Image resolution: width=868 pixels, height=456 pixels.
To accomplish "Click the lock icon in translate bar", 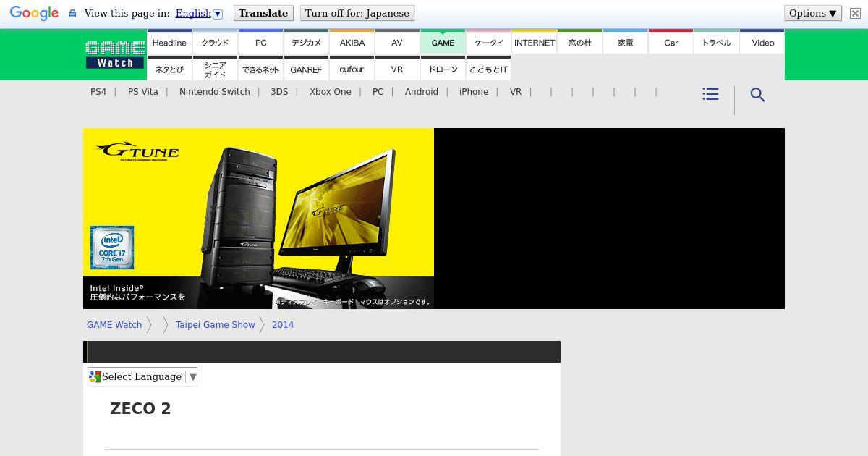I will (x=72, y=14).
